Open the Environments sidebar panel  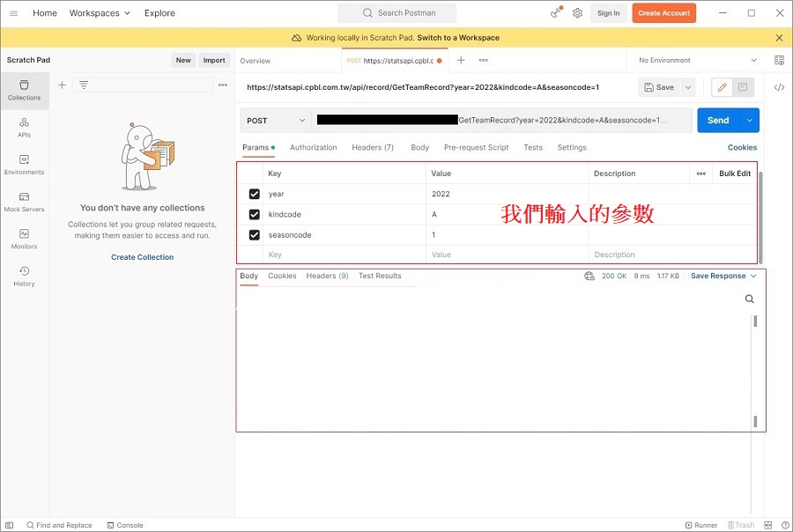click(x=24, y=165)
